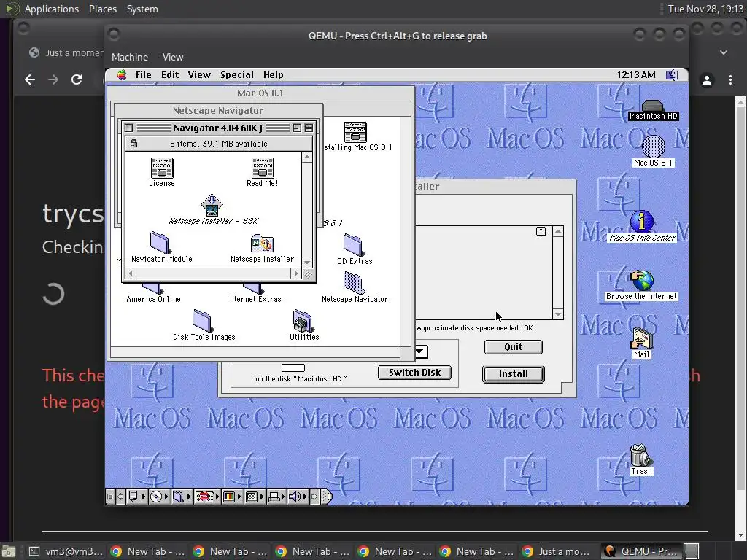747x560 pixels.
Task: Open the browser three-dot menu
Action: coord(730,80)
